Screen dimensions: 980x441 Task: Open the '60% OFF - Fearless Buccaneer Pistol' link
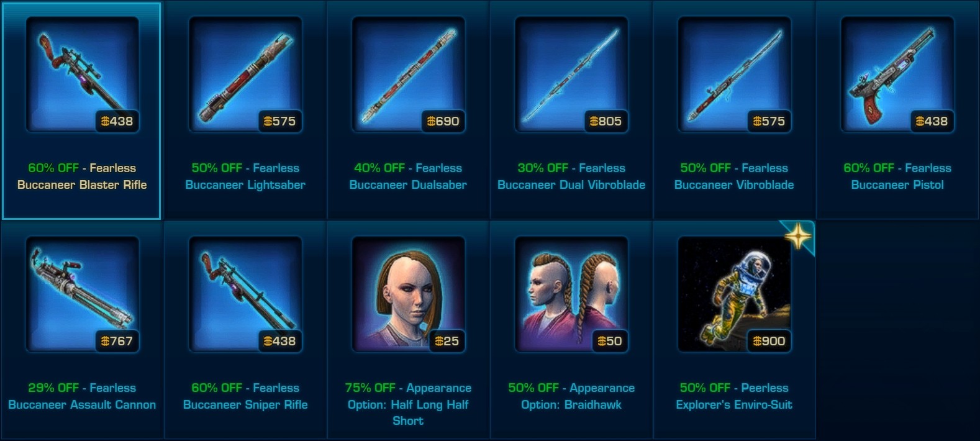click(x=897, y=176)
